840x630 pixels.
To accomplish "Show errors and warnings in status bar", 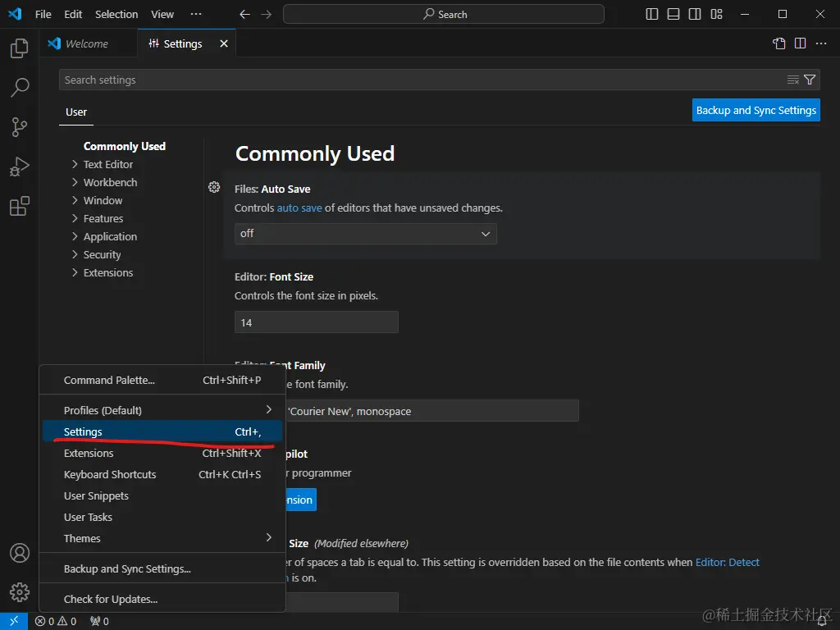I will [56, 621].
